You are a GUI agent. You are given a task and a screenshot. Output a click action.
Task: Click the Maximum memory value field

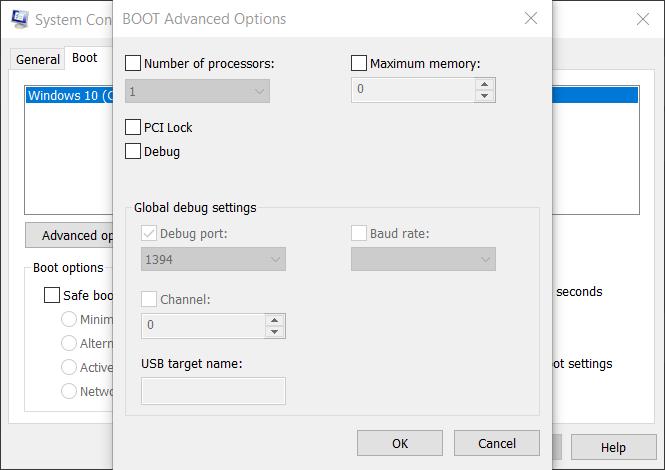(x=412, y=91)
